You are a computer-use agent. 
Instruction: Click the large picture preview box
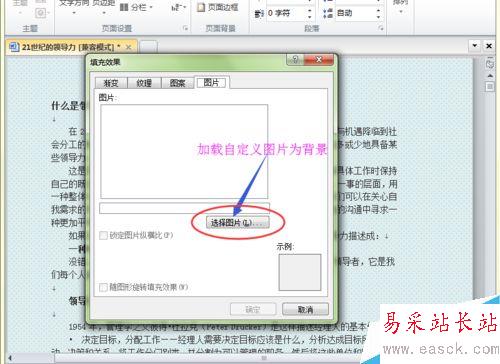pos(184,151)
